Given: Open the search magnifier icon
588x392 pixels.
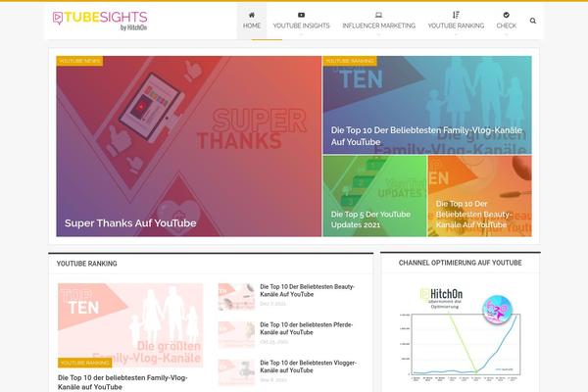Looking at the screenshot, I should pos(533,21).
